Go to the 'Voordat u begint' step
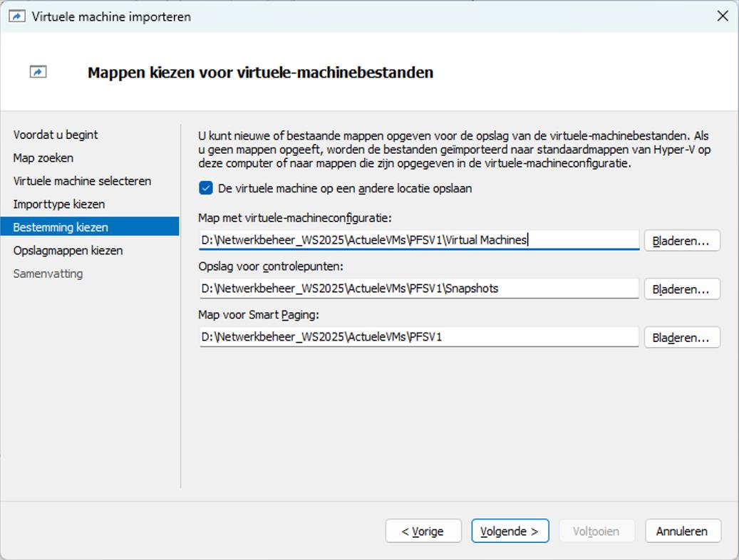Screen dimensions: 739x560 coord(56,135)
